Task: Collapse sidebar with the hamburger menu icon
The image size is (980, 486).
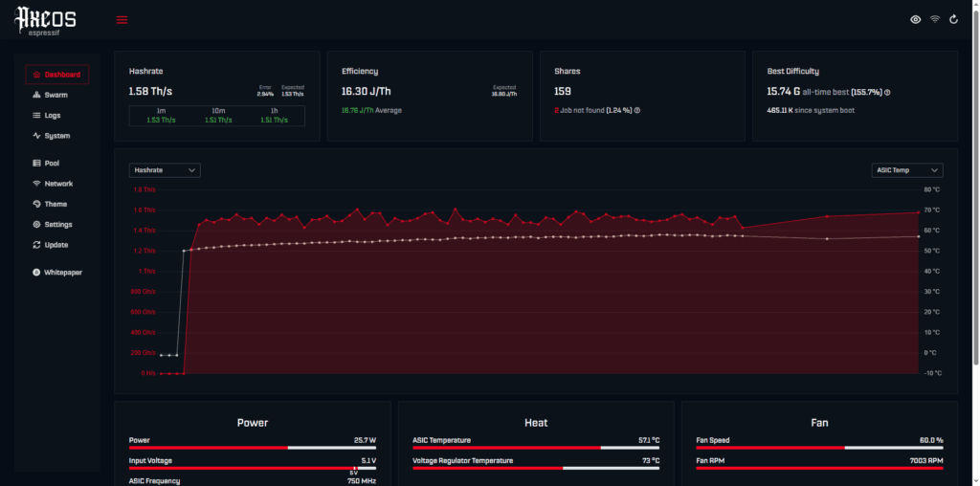Action: (122, 20)
